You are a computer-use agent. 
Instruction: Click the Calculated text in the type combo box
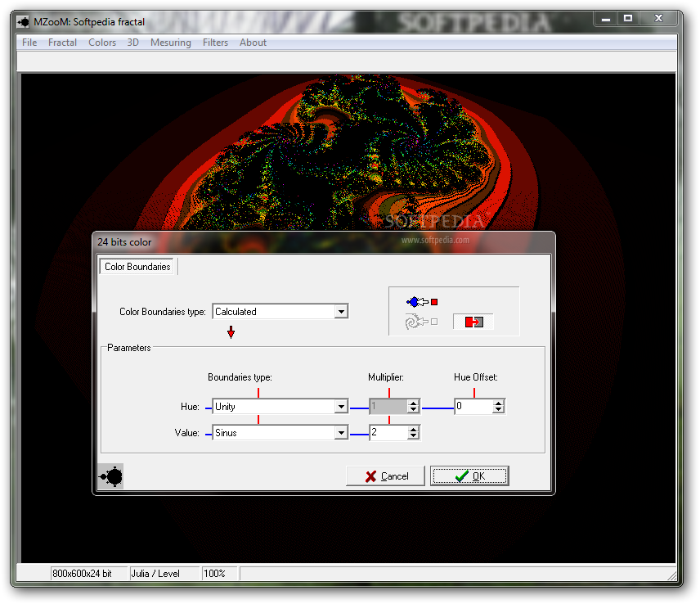point(236,312)
